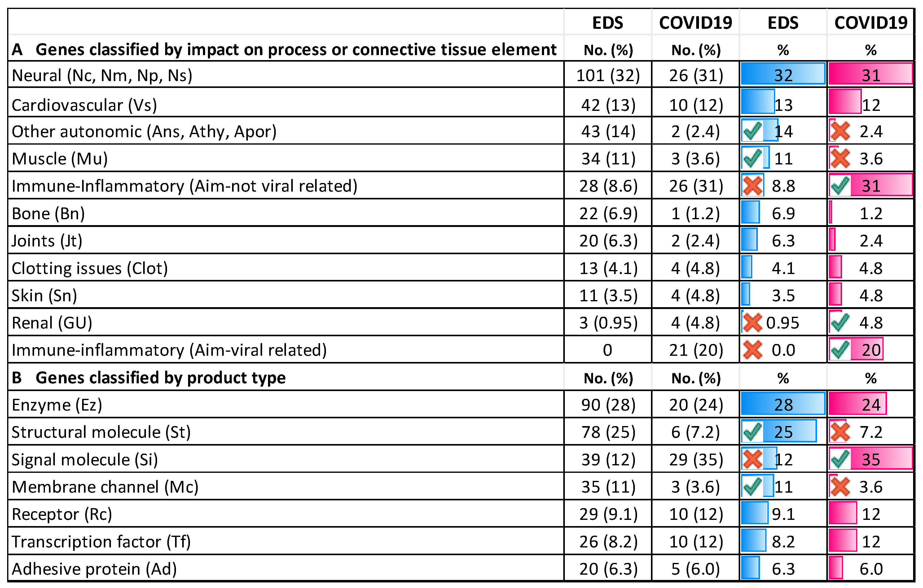Click the 101 (32) cell in Neural row

click(608, 75)
